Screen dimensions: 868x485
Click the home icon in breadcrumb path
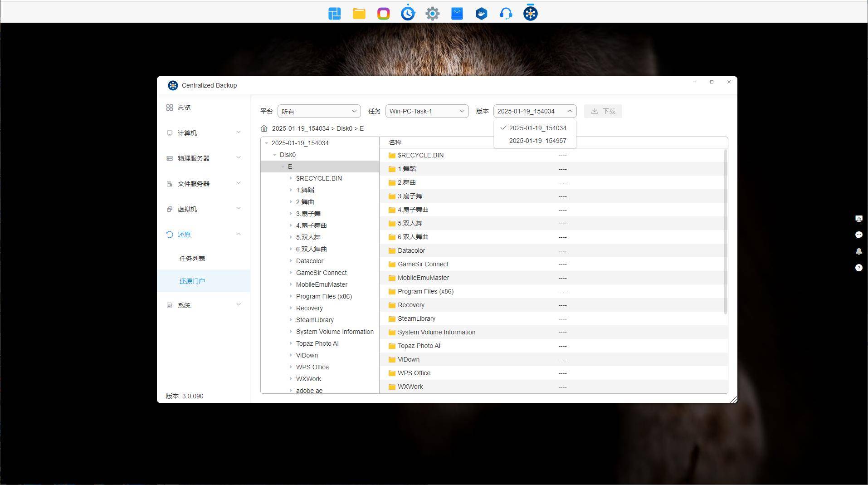point(264,129)
